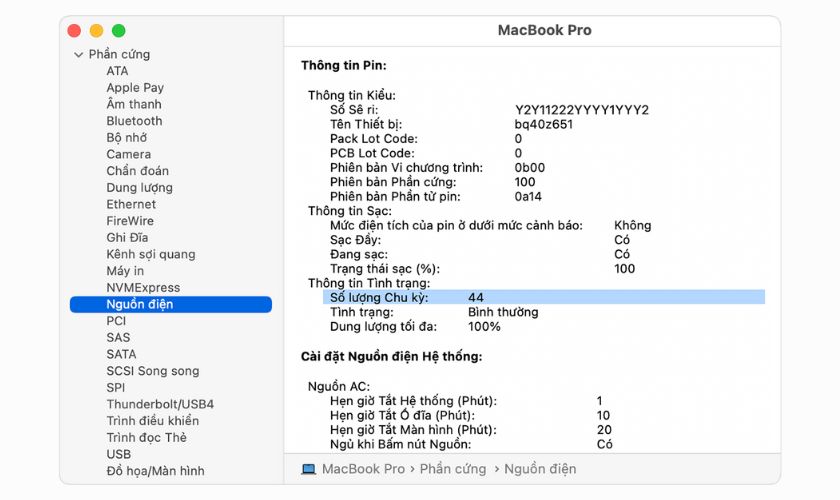The width and height of the screenshot is (840, 500).
Task: Collapse the Phần cứng tree section
Action: coord(79,55)
